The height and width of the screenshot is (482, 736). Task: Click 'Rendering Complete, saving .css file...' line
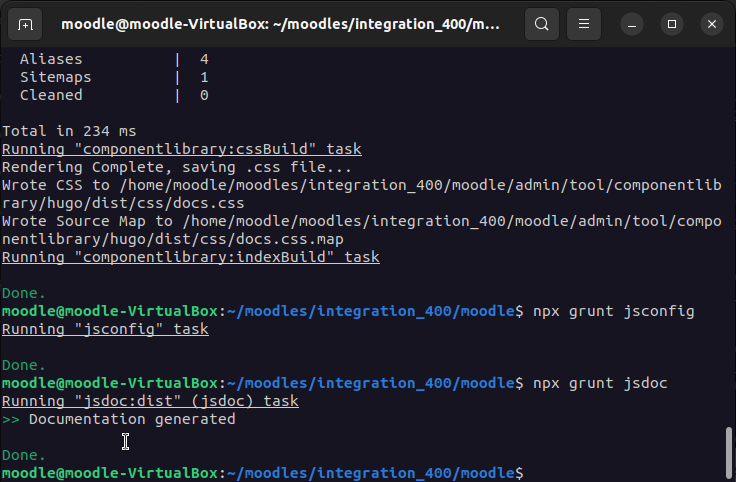coord(176,167)
